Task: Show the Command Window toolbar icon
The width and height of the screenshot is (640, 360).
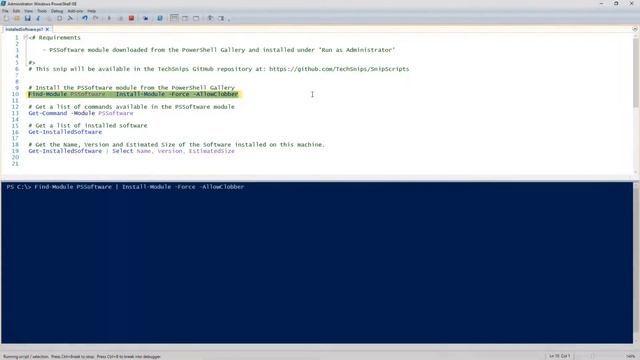Action: (x=210, y=18)
